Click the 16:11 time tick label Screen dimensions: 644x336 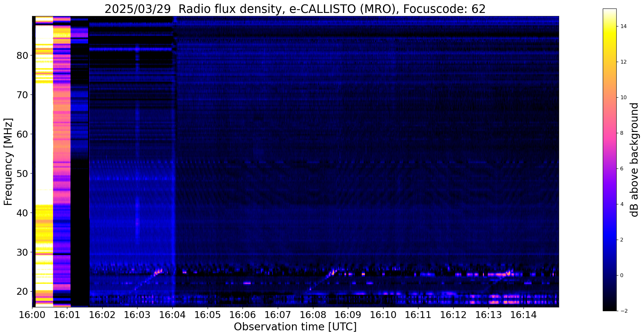tap(418, 315)
